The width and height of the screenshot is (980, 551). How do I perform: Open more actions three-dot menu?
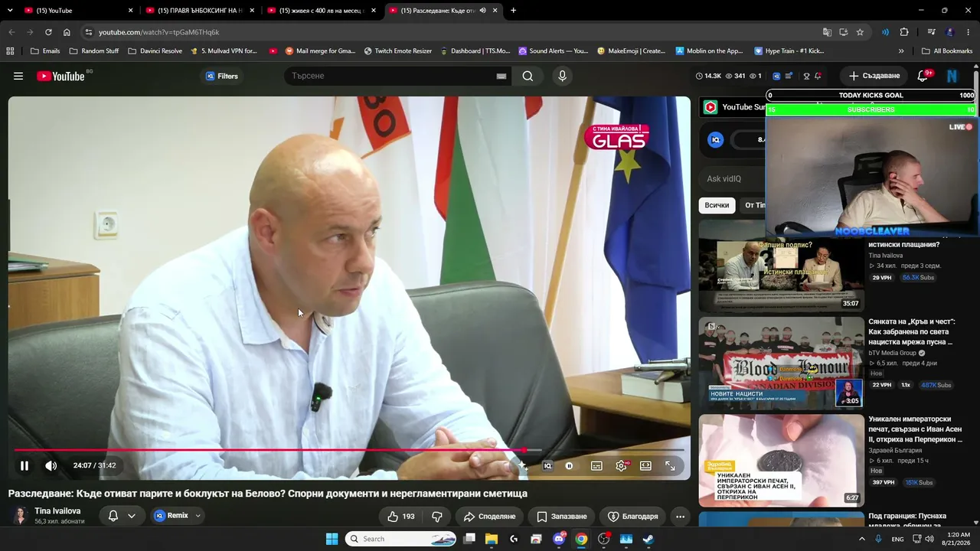[680, 517]
